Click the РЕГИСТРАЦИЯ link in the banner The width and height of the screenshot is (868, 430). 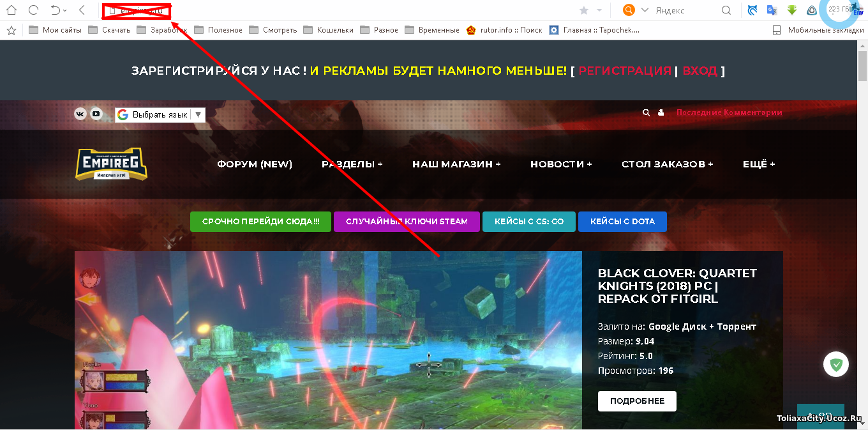click(625, 71)
